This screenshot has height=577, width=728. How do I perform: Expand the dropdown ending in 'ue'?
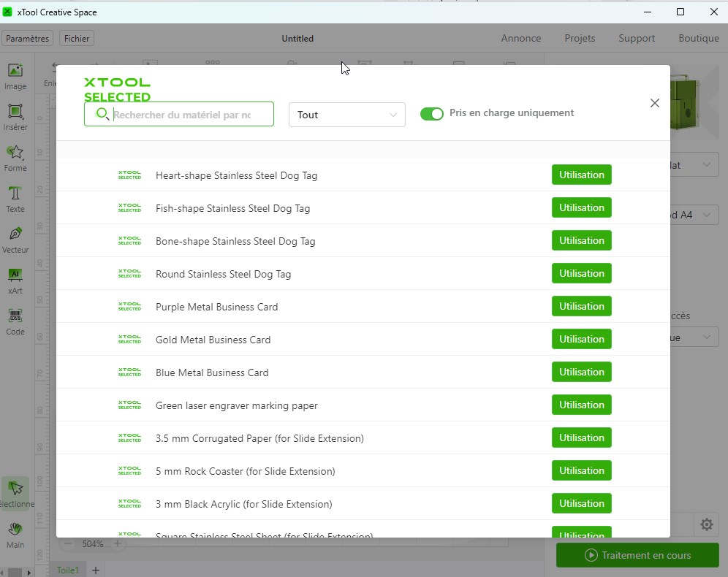click(x=694, y=337)
